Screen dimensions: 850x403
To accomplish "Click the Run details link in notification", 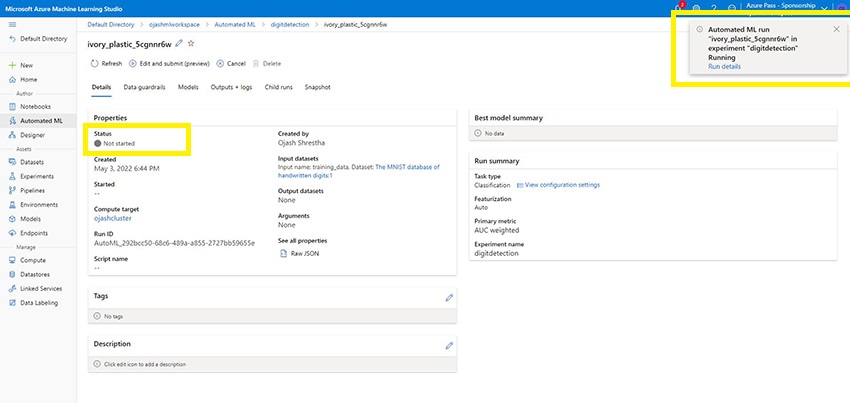I will 724,66.
